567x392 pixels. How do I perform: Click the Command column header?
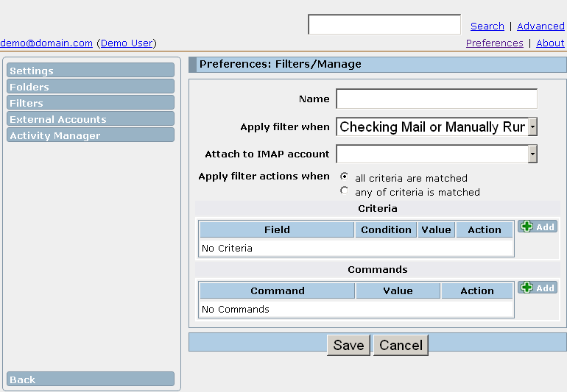pos(278,291)
